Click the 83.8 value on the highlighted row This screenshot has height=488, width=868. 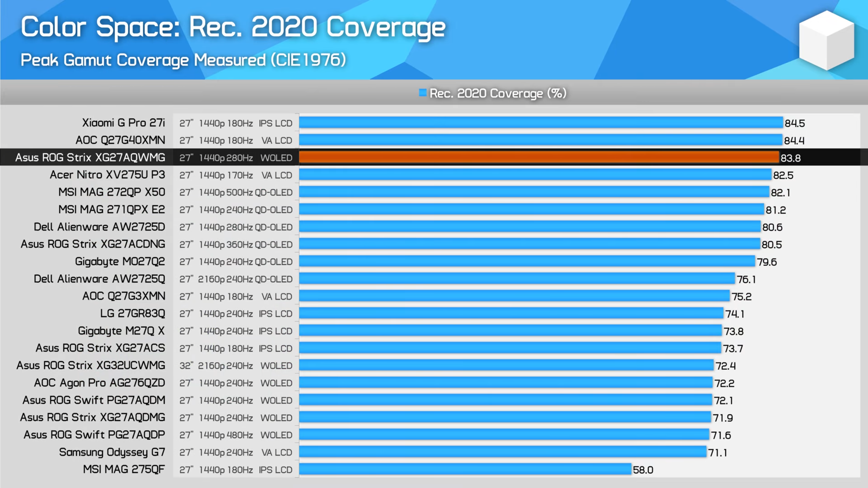coord(790,158)
